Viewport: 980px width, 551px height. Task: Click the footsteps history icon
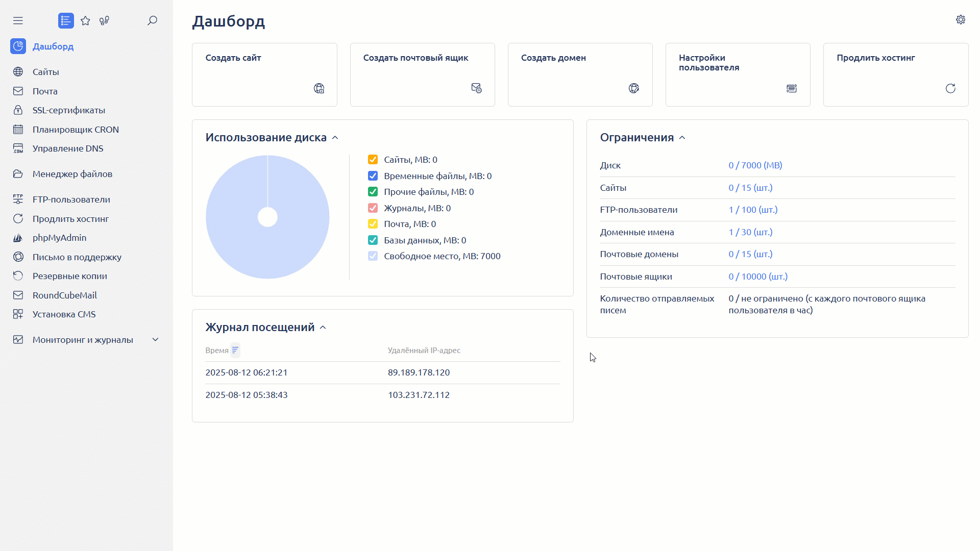[x=105, y=20]
